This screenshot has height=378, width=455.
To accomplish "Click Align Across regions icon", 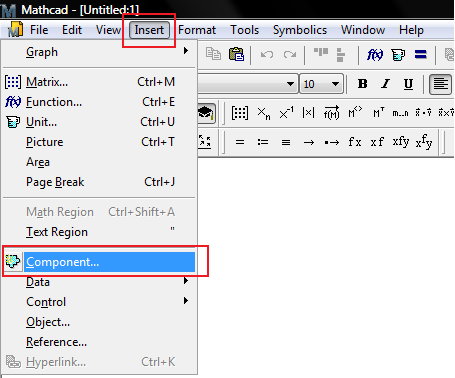I will (321, 53).
